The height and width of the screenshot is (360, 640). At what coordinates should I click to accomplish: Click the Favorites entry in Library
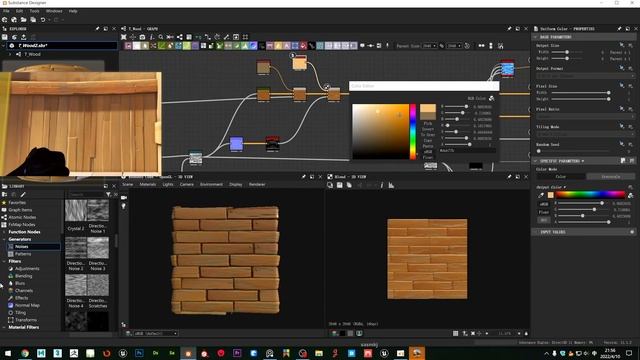click(x=17, y=202)
